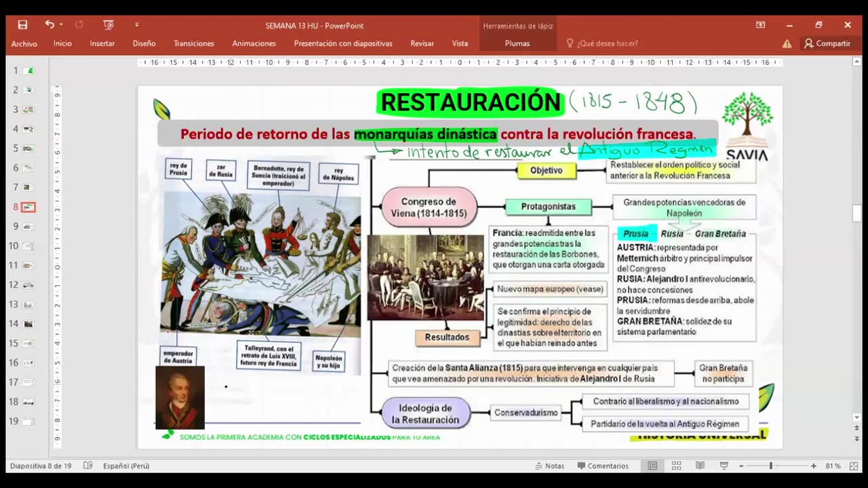Start slideshow from beginning via quick access icon
The image size is (868, 488).
click(108, 25)
